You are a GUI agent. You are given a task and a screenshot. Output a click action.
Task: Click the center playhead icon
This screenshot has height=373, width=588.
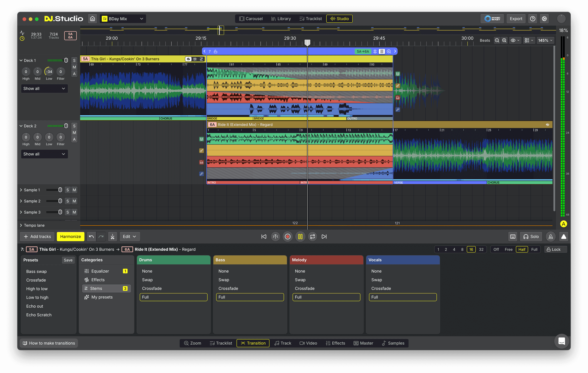[x=275, y=236]
